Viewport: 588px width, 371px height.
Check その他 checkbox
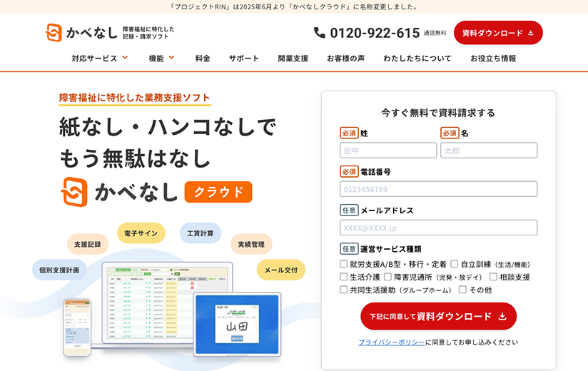click(x=462, y=289)
